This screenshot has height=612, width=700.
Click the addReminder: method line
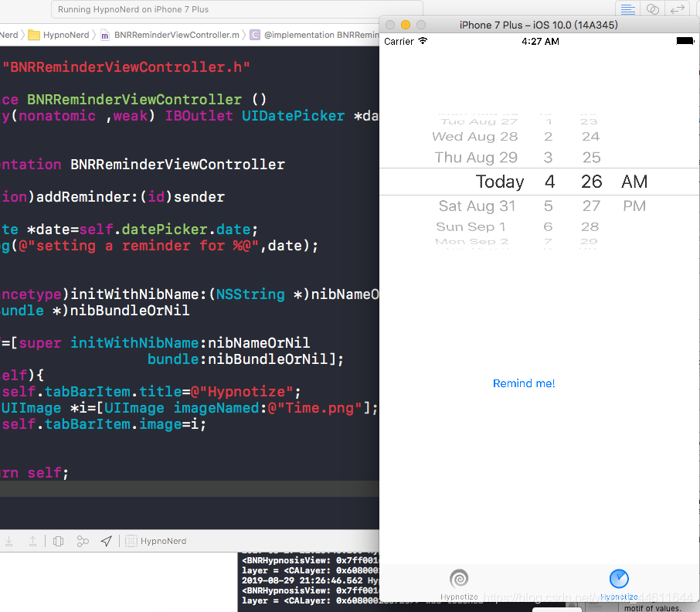tap(113, 197)
